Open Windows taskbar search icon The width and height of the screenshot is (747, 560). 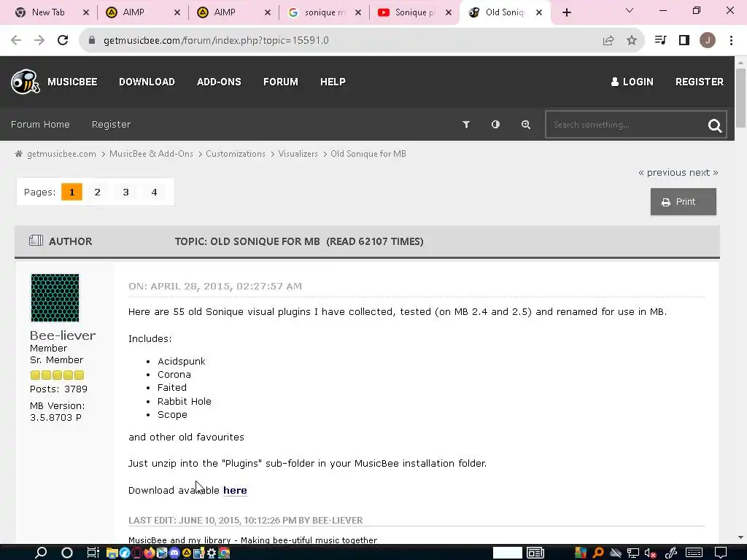click(41, 553)
